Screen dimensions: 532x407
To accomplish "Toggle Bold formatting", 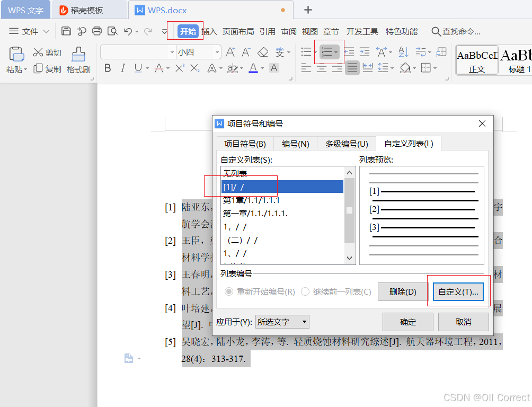I will [108, 68].
